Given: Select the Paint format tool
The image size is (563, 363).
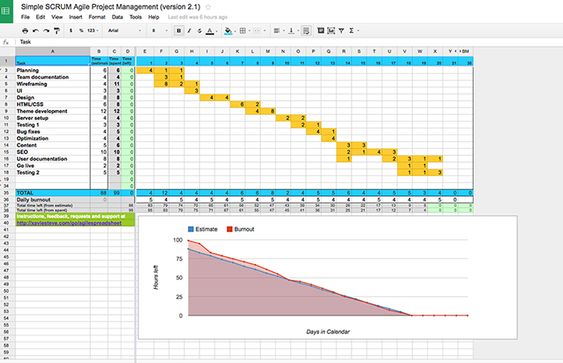Looking at the screenshot, I should (x=57, y=31).
